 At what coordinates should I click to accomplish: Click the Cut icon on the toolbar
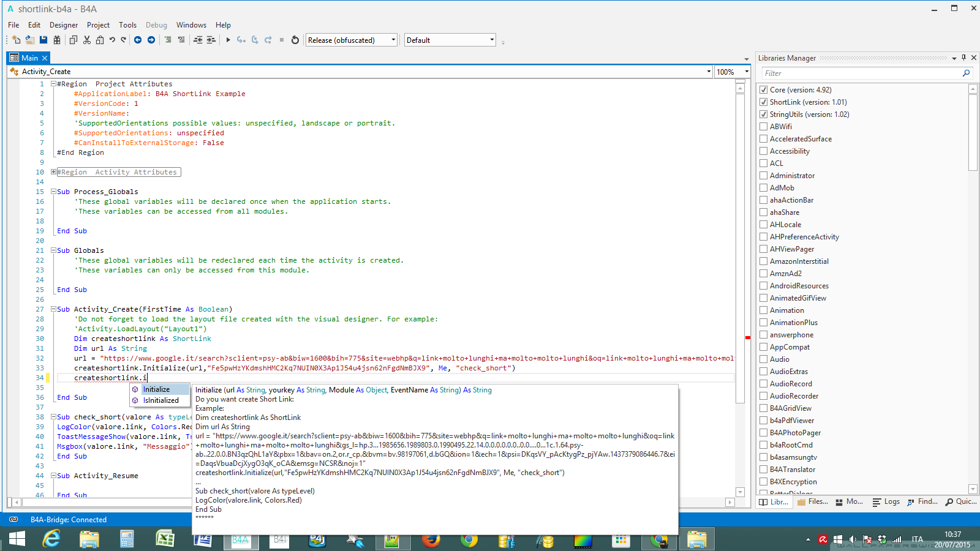tap(86, 39)
